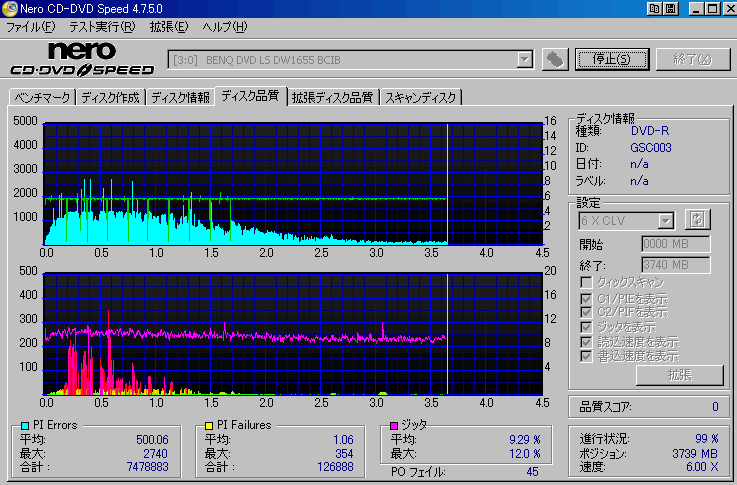Click the cyan PI Errors legend square
This screenshot has height=485, width=737.
point(25,426)
